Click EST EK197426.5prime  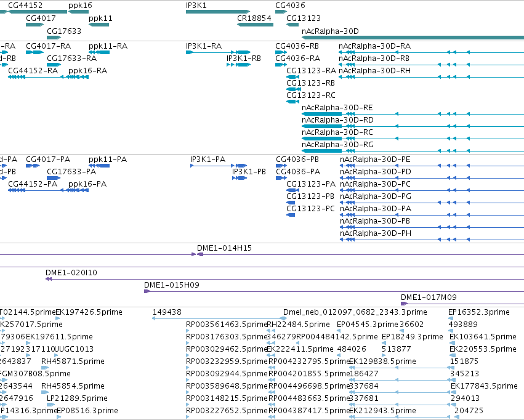coord(89,312)
